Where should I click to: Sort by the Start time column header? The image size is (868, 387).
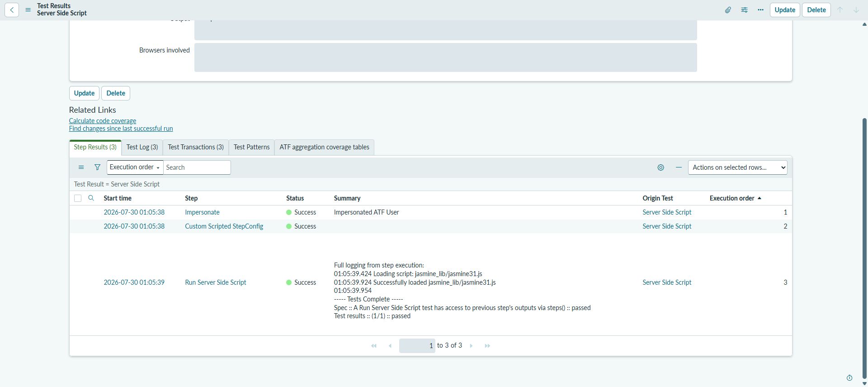coord(118,198)
